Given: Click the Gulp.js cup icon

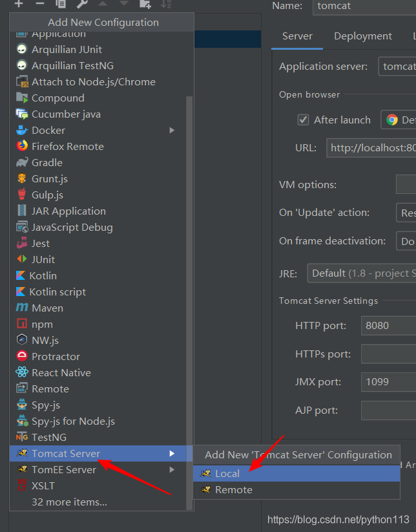Looking at the screenshot, I should coord(22,195).
